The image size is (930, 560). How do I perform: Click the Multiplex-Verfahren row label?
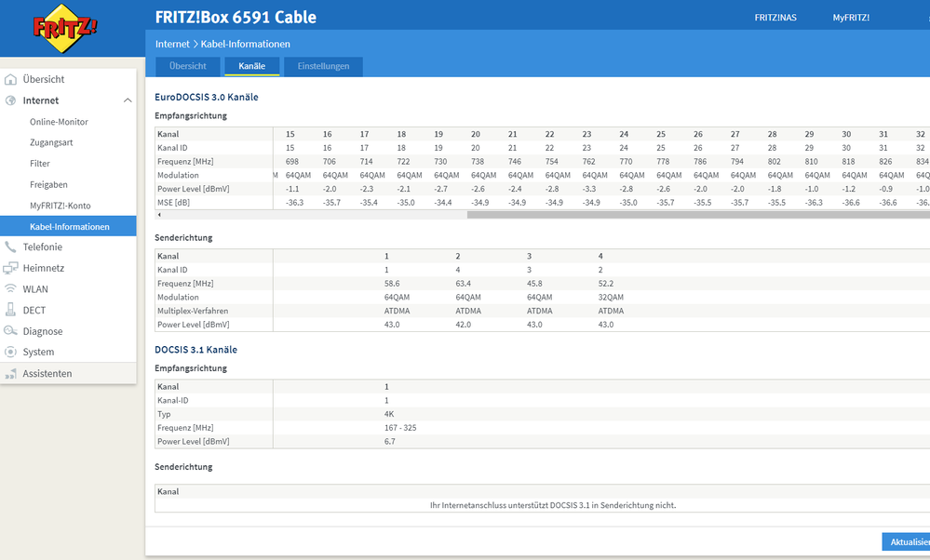point(192,311)
